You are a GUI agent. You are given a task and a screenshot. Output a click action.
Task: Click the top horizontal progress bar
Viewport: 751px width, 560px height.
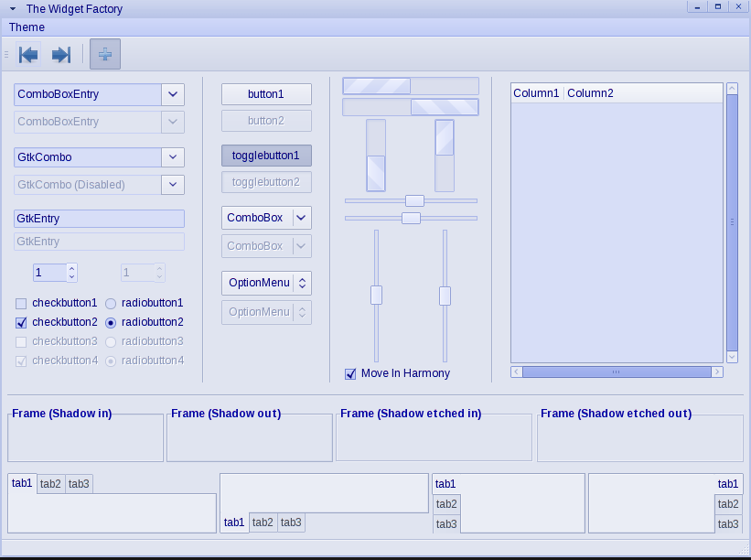coord(411,86)
